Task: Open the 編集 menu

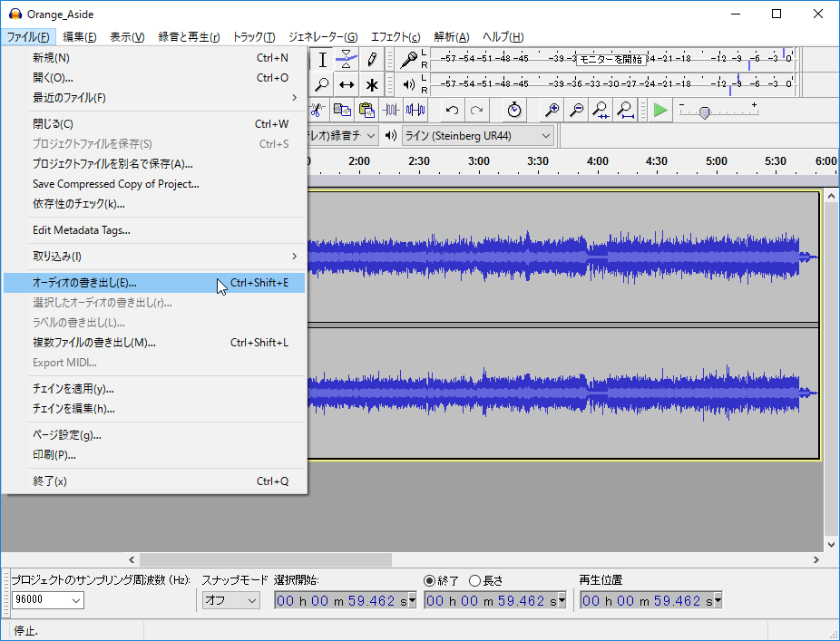Action: click(79, 37)
